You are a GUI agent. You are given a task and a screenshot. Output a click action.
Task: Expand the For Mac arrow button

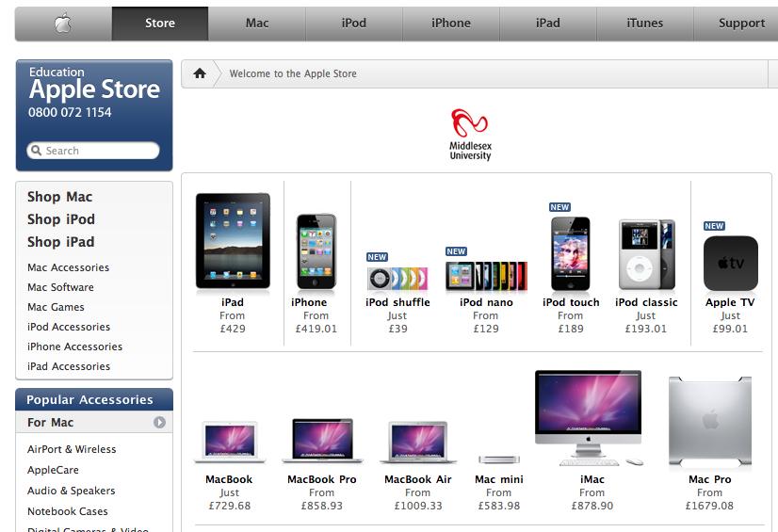159,423
